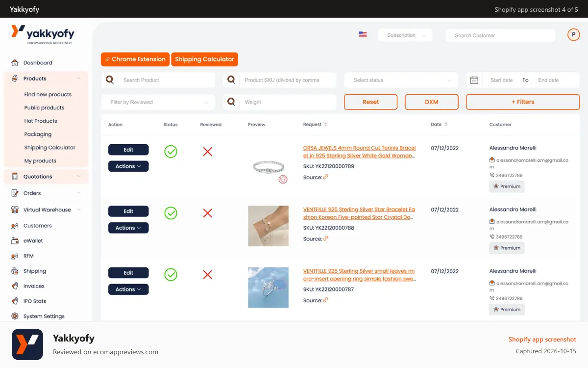Image resolution: width=588 pixels, height=368 pixels.
Task: Expand the Quotations sidebar section
Action: (79, 177)
